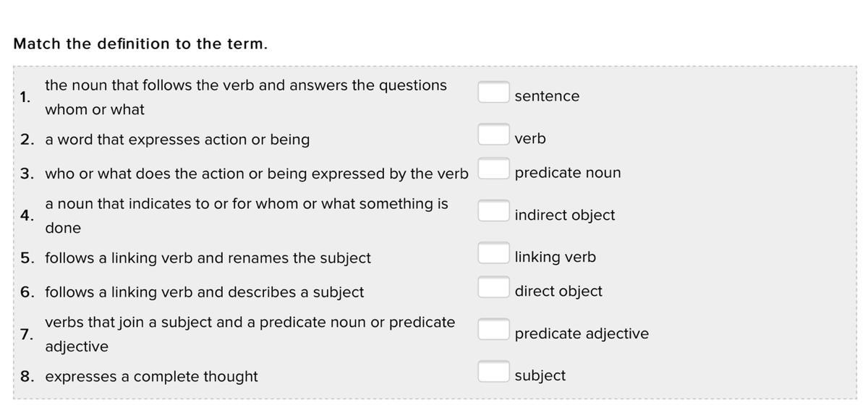Click definition 6 "describes a subject"
Viewport: 868px width, 413px height.
[x=204, y=292]
